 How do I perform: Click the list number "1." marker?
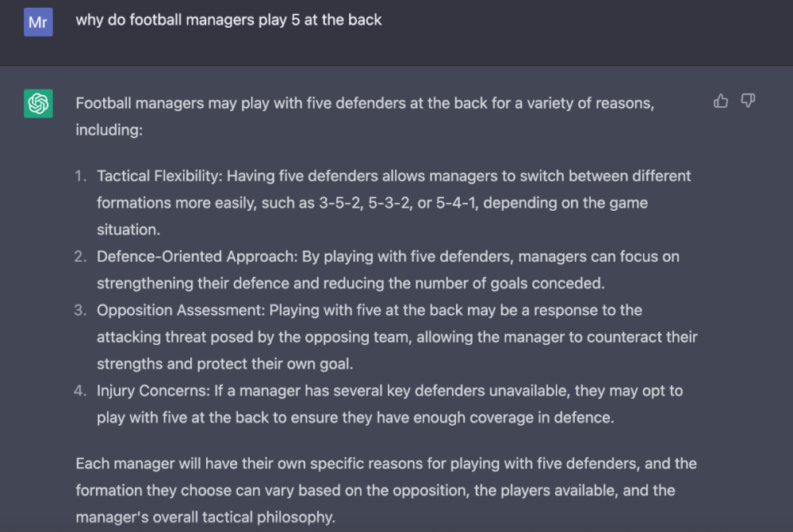click(81, 176)
